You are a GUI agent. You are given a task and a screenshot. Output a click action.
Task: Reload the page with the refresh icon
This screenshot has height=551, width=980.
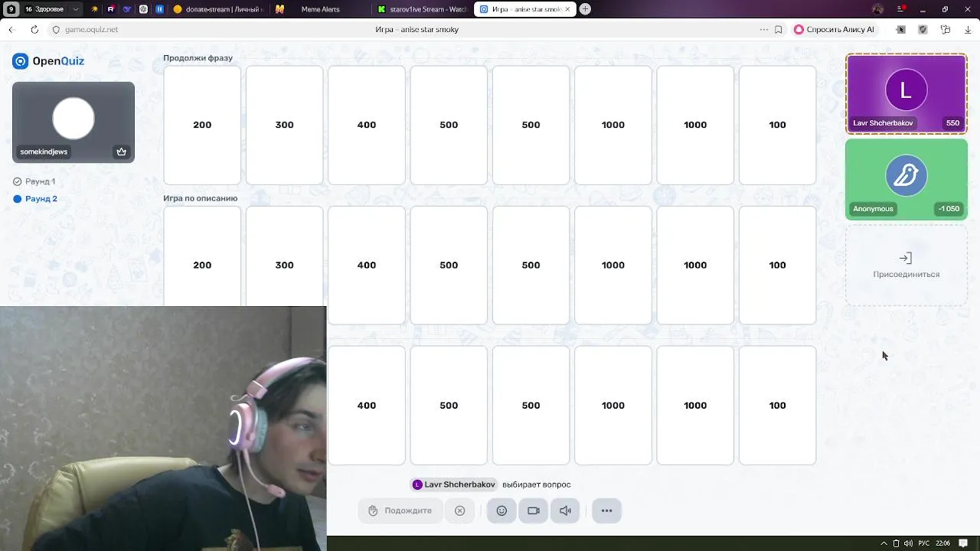click(x=34, y=29)
